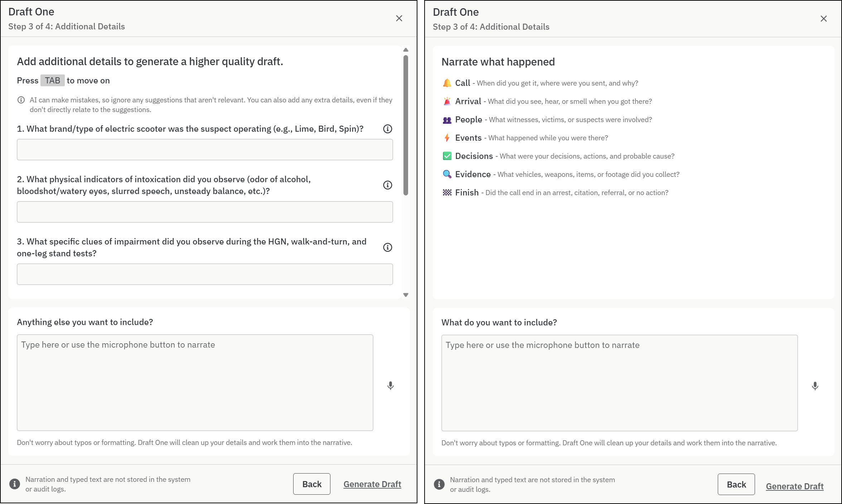Click Back button in left dialog
The width and height of the screenshot is (842, 504).
click(x=311, y=484)
